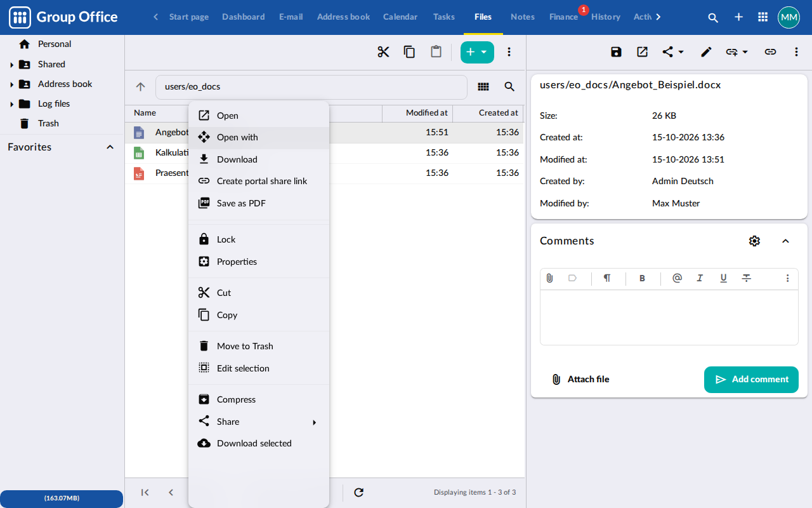Save the file details with floppy icon
Screen dimensions: 812x508
[616, 52]
